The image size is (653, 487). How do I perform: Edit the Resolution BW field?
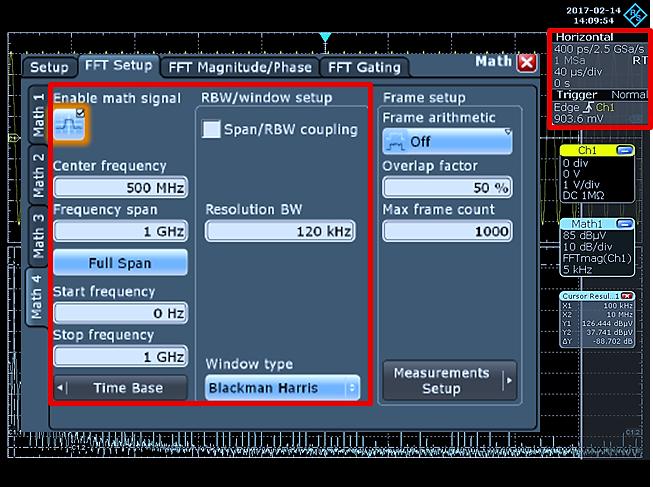coord(280,231)
